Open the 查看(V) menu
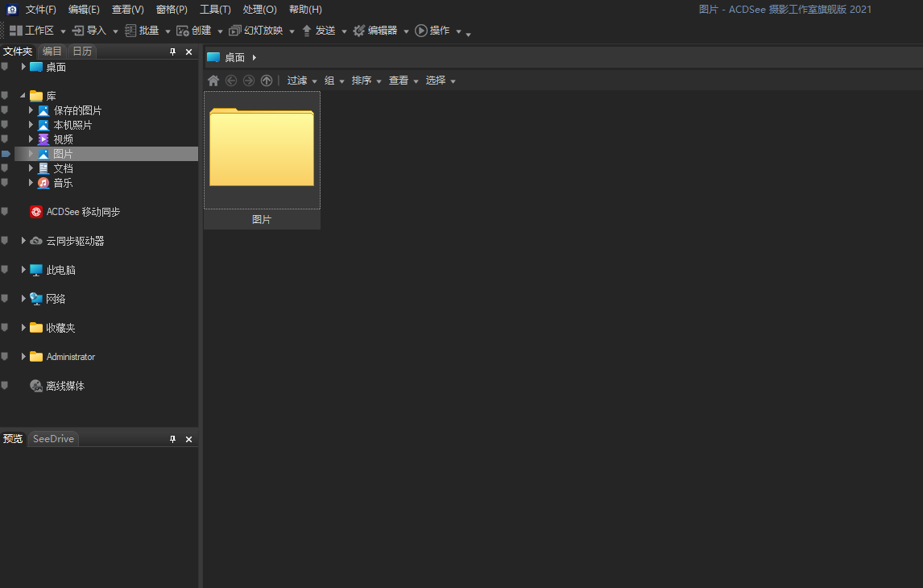Image resolution: width=923 pixels, height=588 pixels. point(128,10)
